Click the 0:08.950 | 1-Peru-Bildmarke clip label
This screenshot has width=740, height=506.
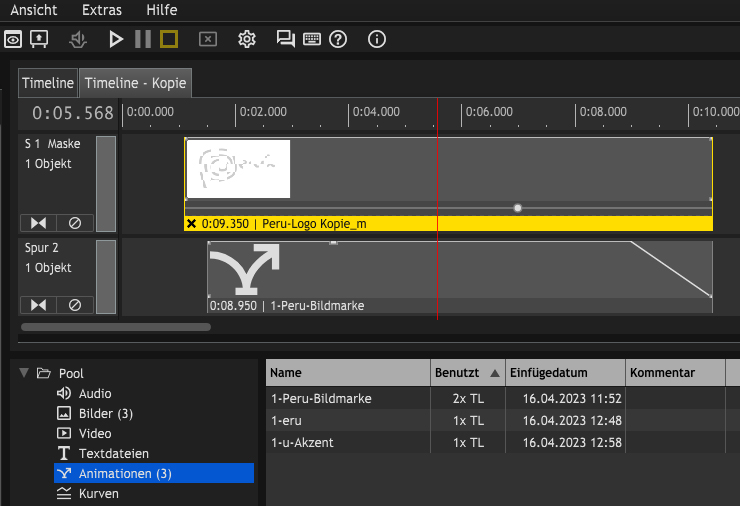(287, 306)
